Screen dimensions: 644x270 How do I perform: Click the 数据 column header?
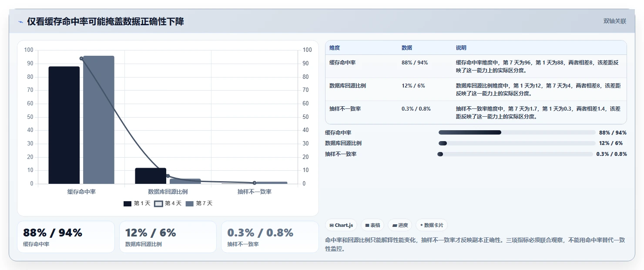click(407, 47)
